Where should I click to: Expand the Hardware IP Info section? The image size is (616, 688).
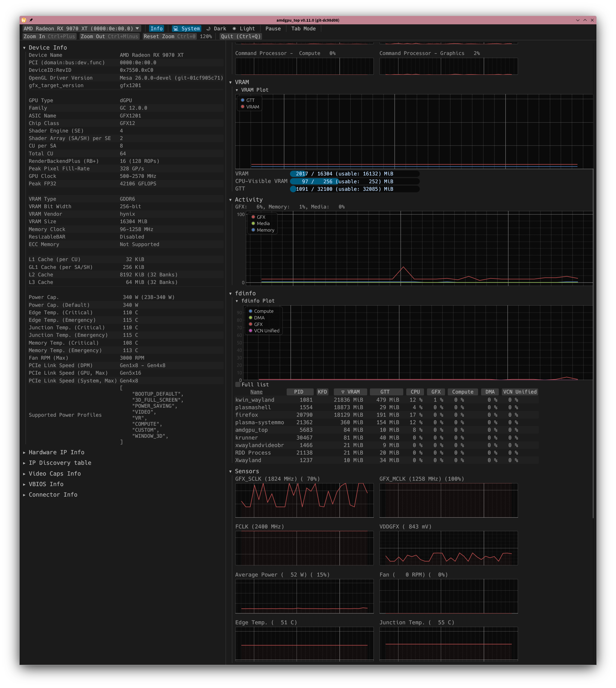[56, 452]
